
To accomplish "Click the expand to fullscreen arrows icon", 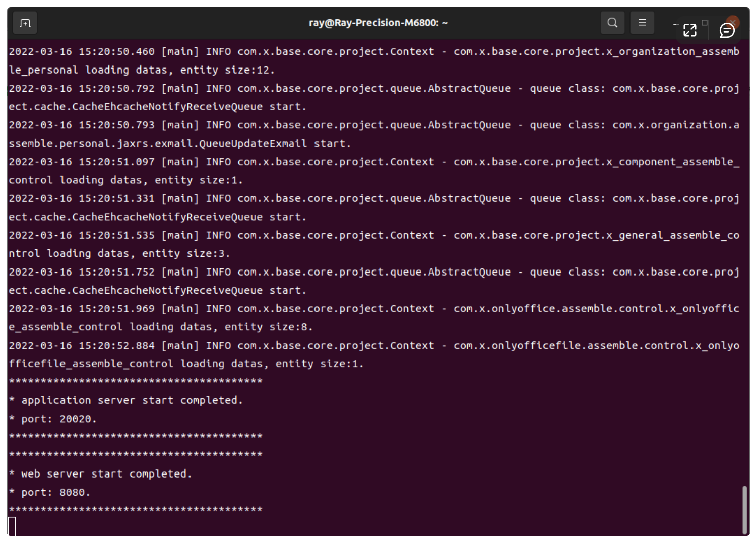I will (689, 31).
